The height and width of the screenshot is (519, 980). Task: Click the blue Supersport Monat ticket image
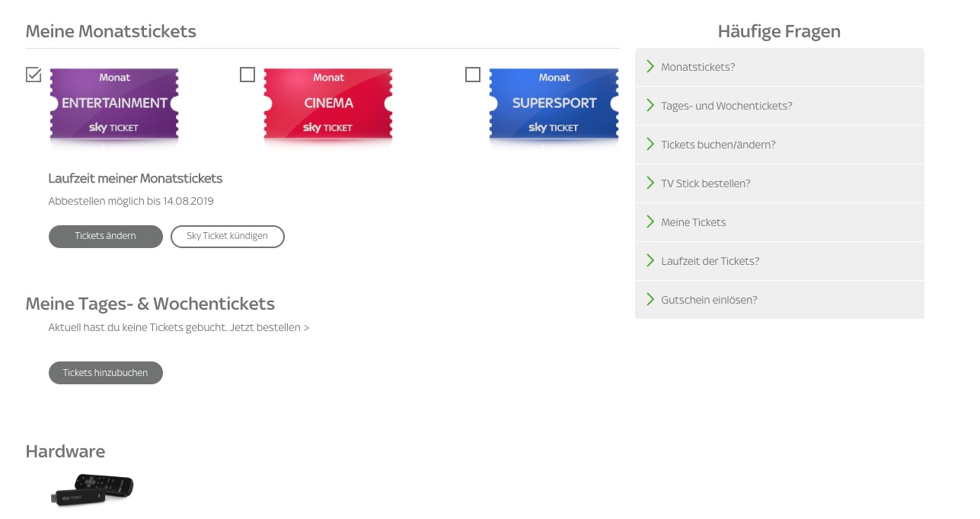[x=554, y=104]
